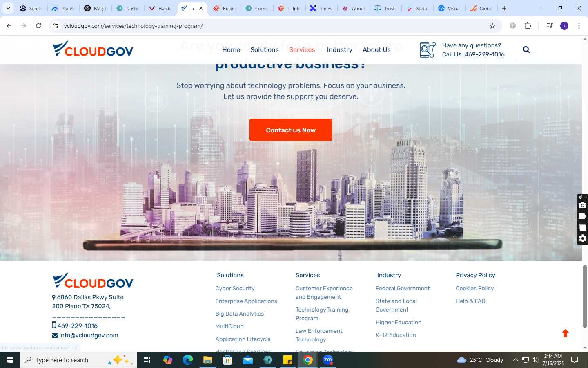Screen dimensions: 588x368
Task: Click the browser address bar URL
Action: (x=134, y=26)
